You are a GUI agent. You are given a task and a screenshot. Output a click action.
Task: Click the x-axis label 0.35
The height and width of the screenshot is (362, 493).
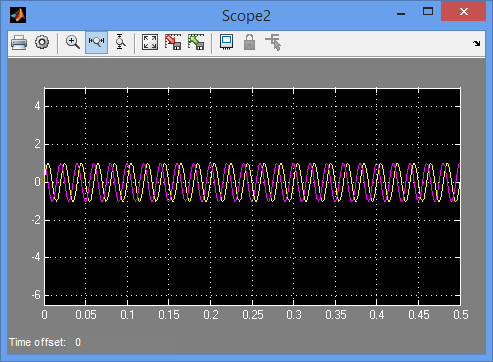tap(336, 315)
